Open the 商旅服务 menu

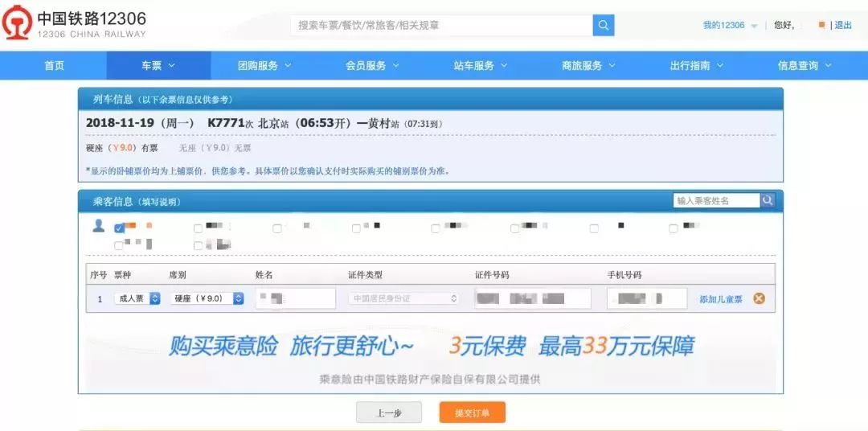[x=588, y=65]
